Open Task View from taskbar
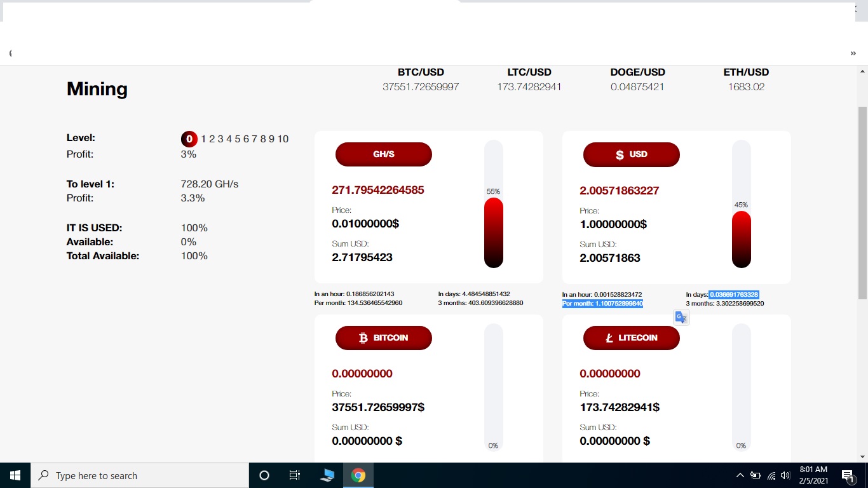The width and height of the screenshot is (868, 488). point(295,475)
